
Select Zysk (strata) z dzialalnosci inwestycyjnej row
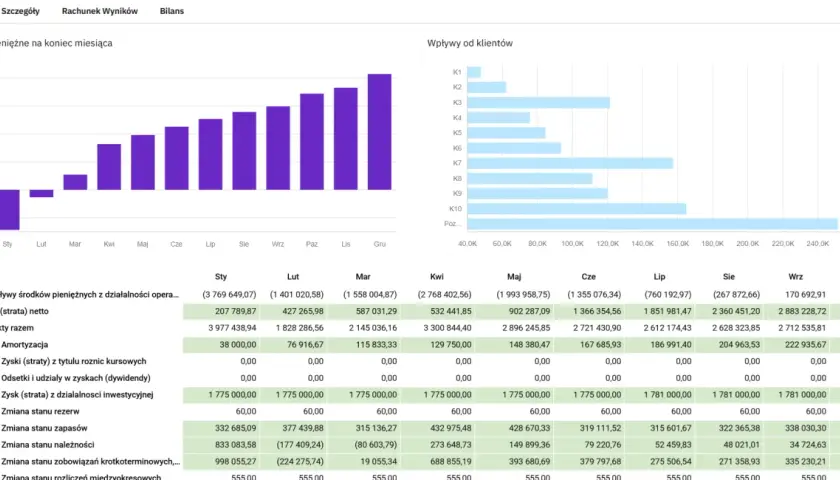[x=77, y=394]
